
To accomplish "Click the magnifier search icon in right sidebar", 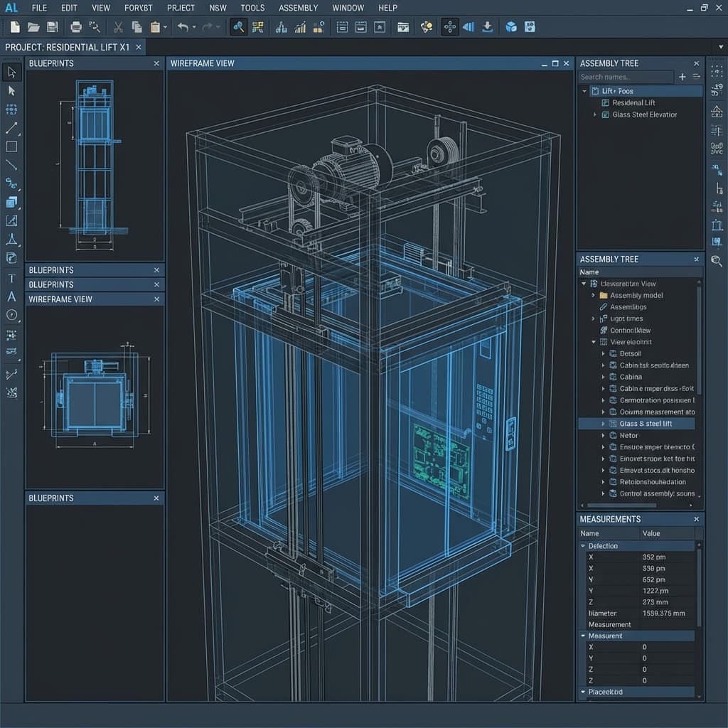I will tap(716, 261).
